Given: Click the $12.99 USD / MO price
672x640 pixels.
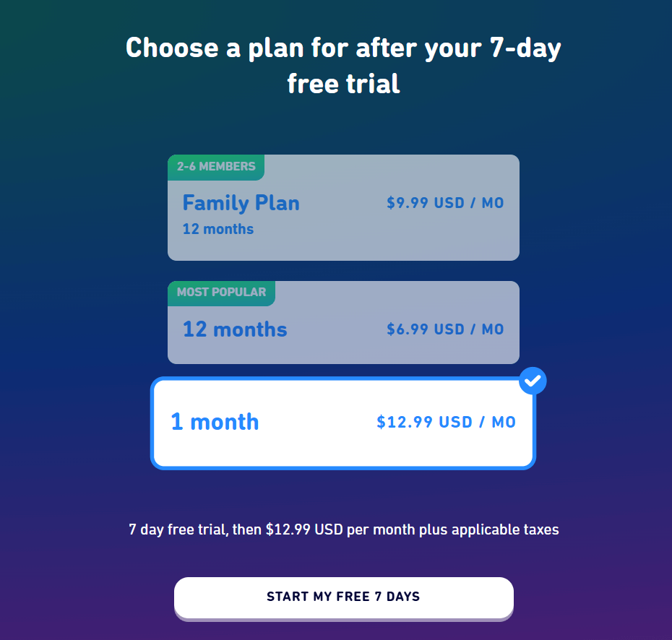Looking at the screenshot, I should click(447, 422).
